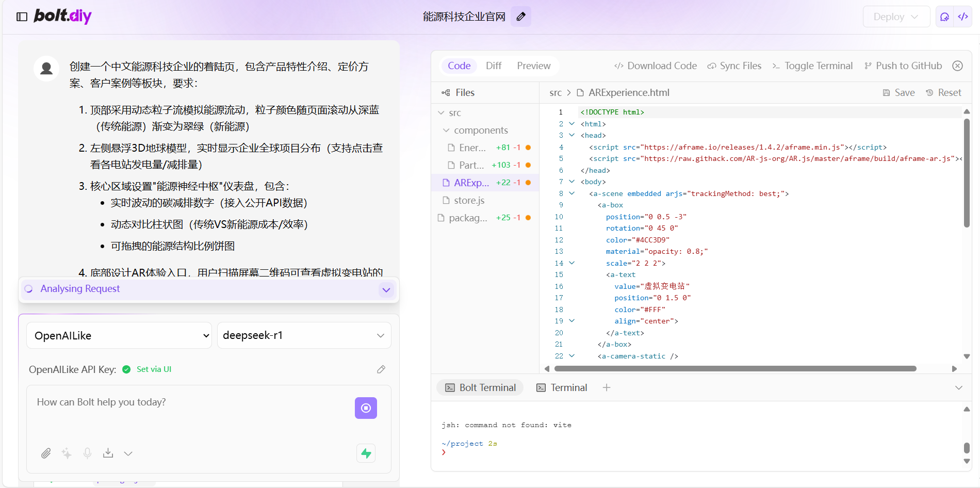This screenshot has height=488, width=980.
Task: Save the ARExperience.html file
Action: tap(899, 92)
